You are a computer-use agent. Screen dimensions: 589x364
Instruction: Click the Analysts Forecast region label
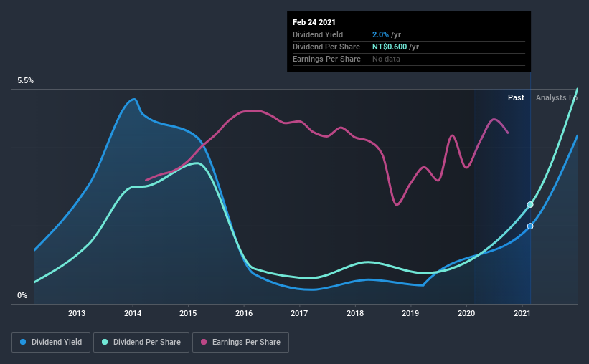coord(556,97)
